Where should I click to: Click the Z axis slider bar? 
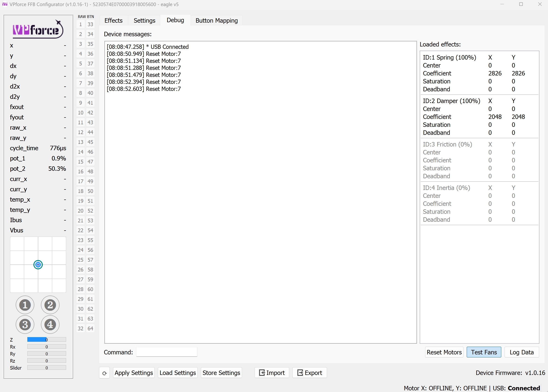click(x=46, y=339)
